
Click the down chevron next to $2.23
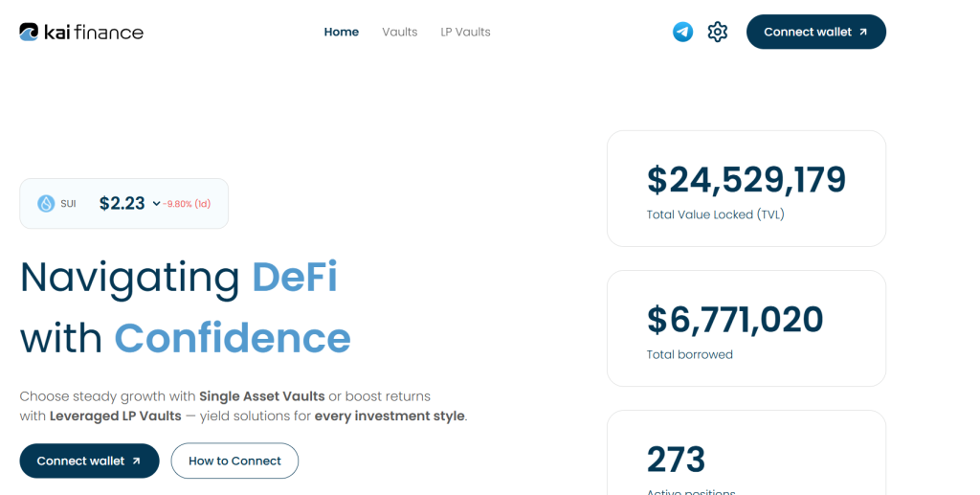click(x=156, y=203)
